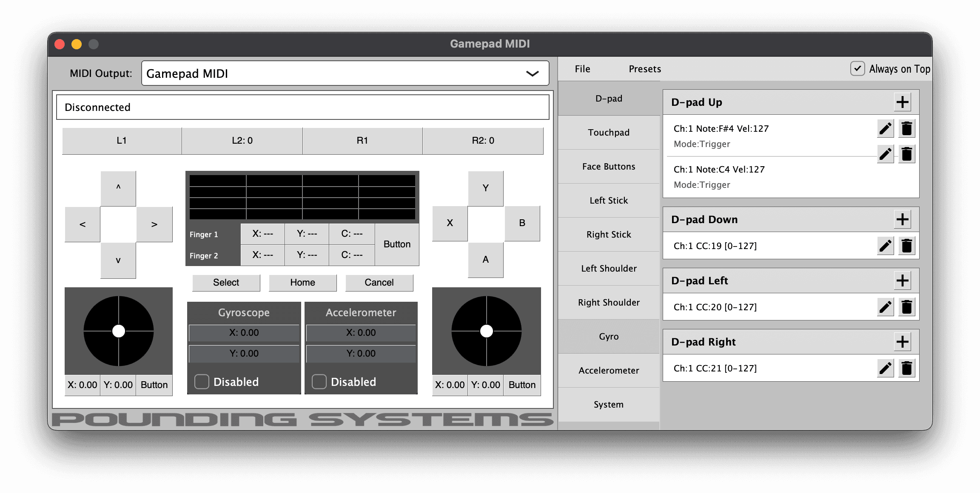Edit the D-pad Up F#4 note mapping
Screen dimensions: 980x493
tap(885, 128)
